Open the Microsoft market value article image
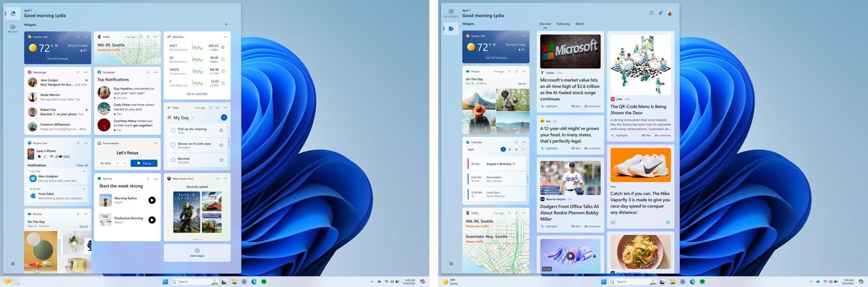The height and width of the screenshot is (287, 868). click(x=570, y=51)
